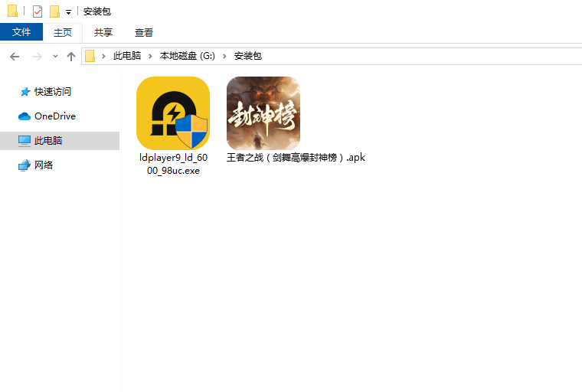Navigate to 此电脑 in the address bar

[127, 56]
